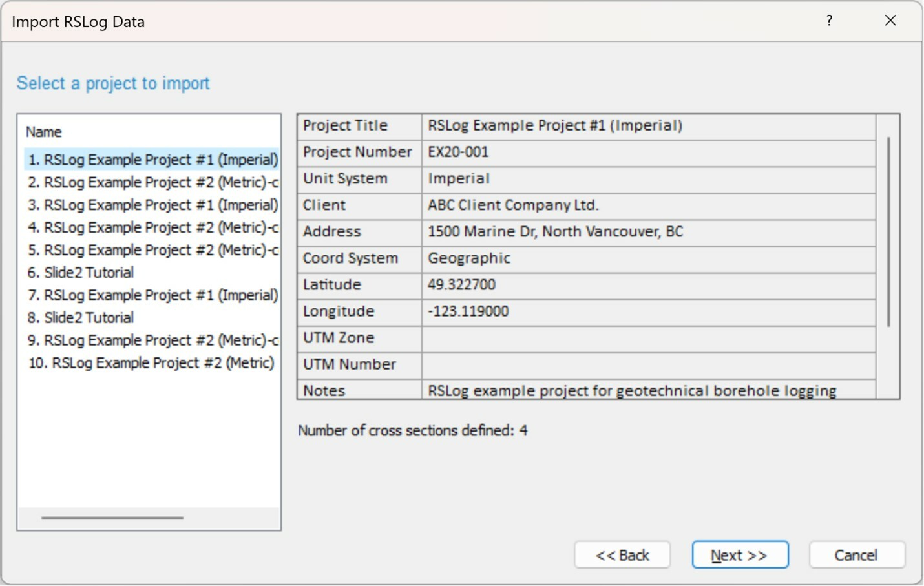Select the EX20-001 project number value
The image size is (924, 586).
coord(649,152)
